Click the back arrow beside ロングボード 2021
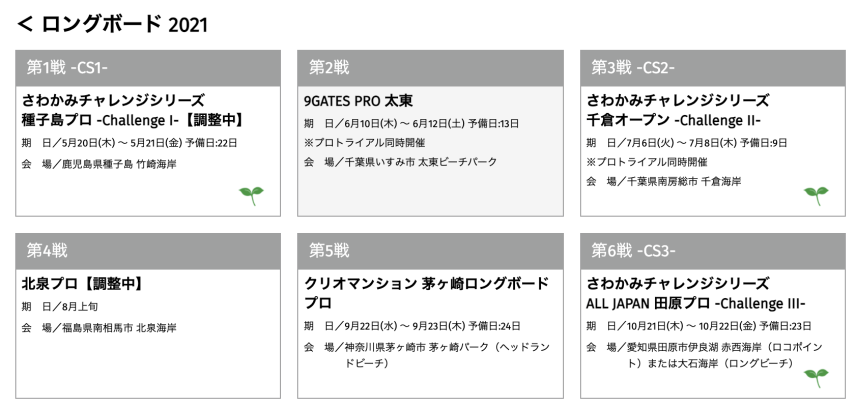 [25, 24]
